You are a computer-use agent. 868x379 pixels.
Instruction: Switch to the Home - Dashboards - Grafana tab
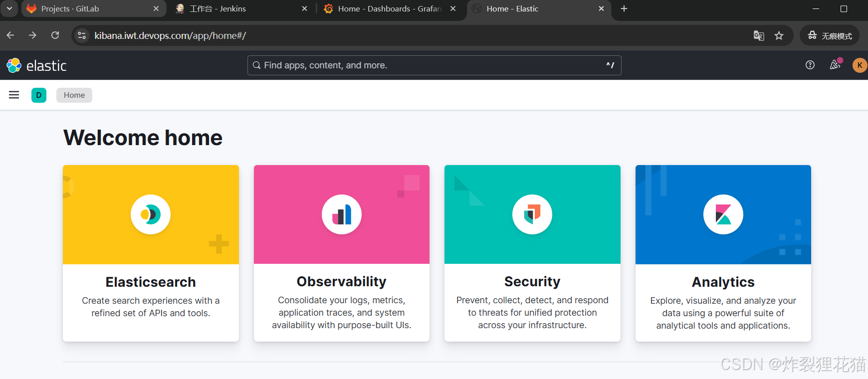point(389,8)
